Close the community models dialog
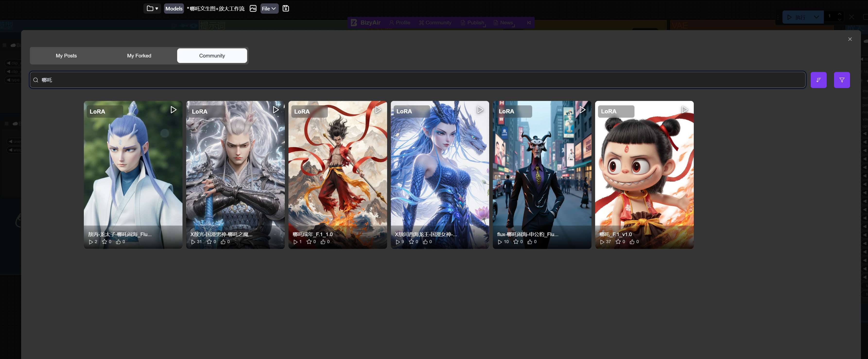Image resolution: width=868 pixels, height=359 pixels. [850, 39]
